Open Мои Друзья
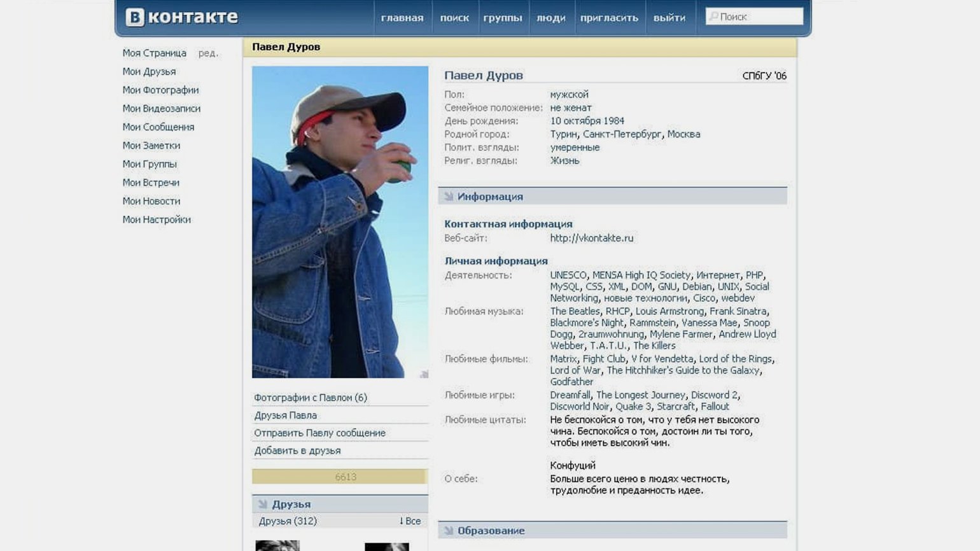The width and height of the screenshot is (980, 551). [x=149, y=71]
